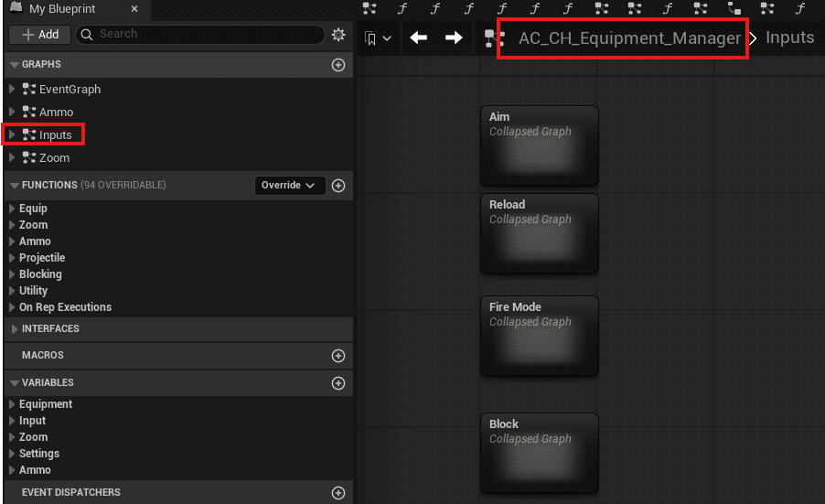Select the Aim collapsed graph node
The height and width of the screenshot is (504, 825).
click(540, 145)
